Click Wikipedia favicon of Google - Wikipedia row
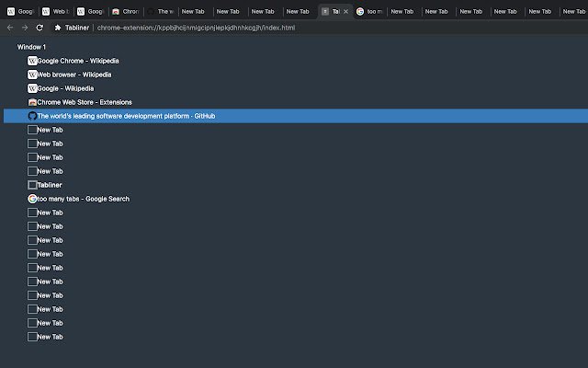The width and height of the screenshot is (588, 368). (x=32, y=88)
